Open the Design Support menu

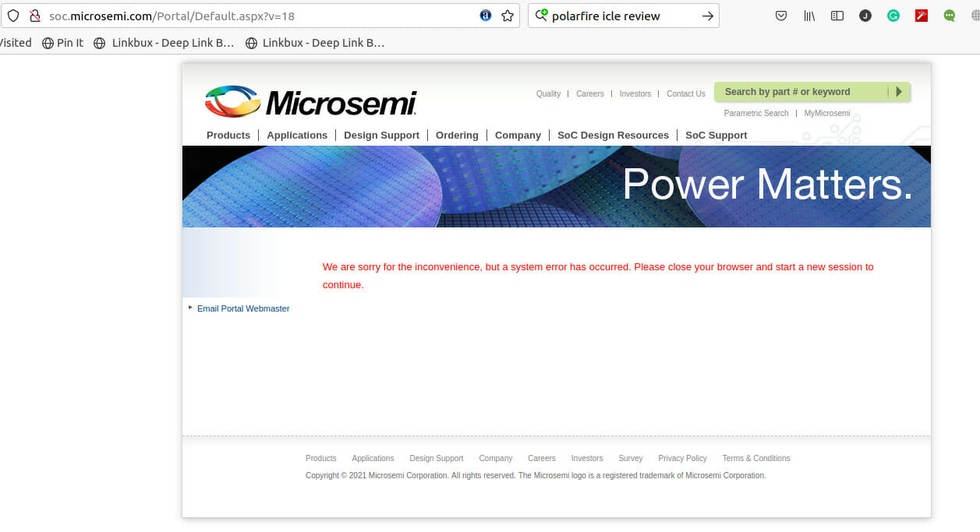pos(382,135)
